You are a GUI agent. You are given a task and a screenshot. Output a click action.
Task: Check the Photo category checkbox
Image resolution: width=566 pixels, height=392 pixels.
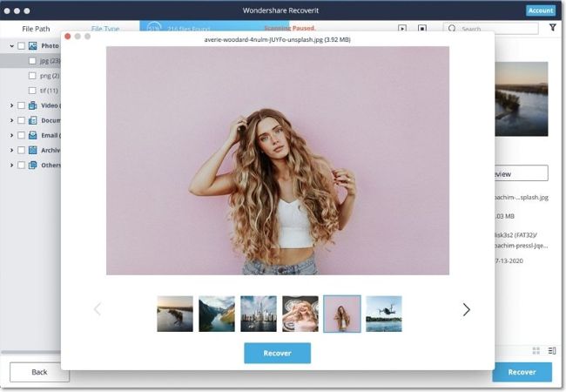point(21,46)
